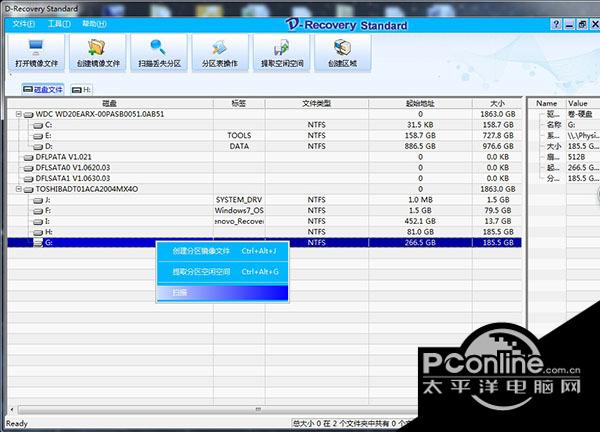Screen dimensions: 600x432
Task: Click the Value header in properties panel
Action: [582, 103]
